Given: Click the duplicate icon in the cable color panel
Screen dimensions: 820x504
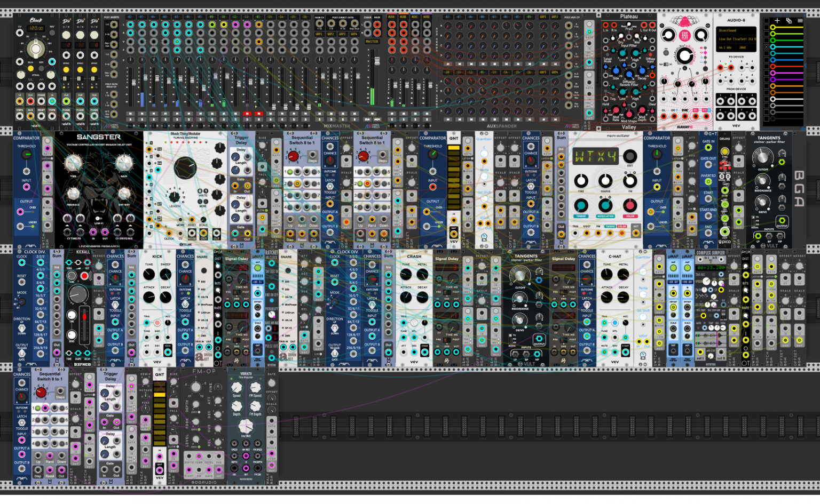Looking at the screenshot, I should [789, 20].
